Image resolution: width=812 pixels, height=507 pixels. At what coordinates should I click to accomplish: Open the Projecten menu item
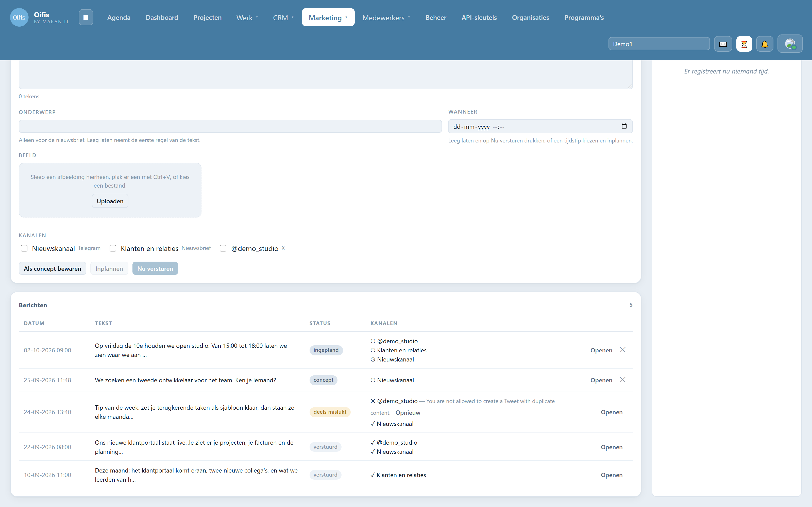pos(207,17)
